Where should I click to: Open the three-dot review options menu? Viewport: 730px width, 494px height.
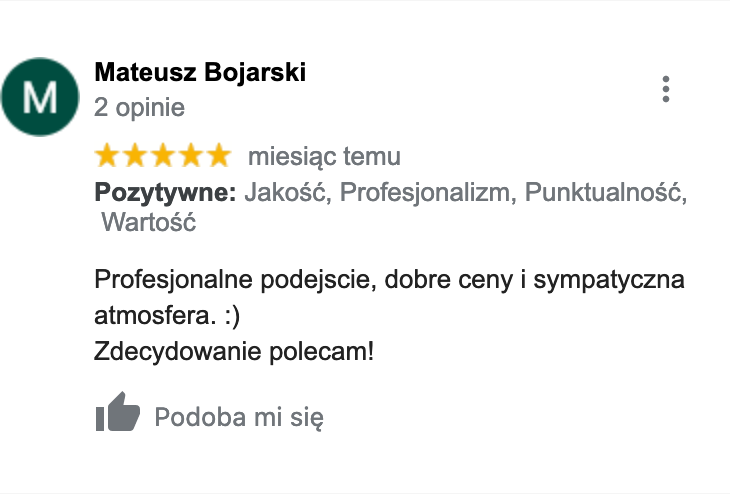coord(666,89)
